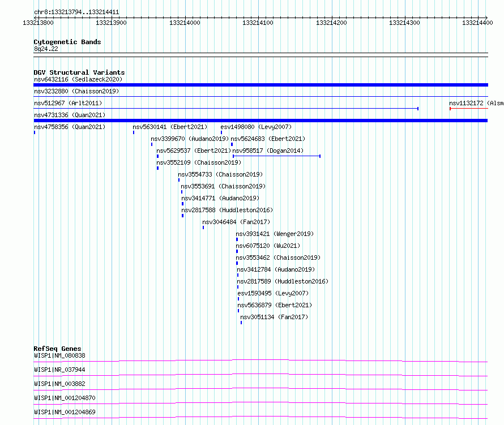Open WISP1|NM_001204870 transcript label

[x=65, y=398]
